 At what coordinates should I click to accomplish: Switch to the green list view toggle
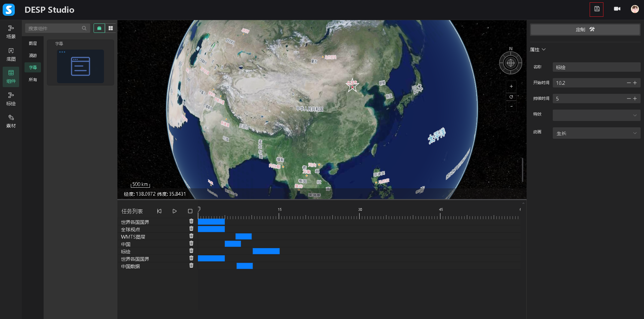click(x=99, y=28)
